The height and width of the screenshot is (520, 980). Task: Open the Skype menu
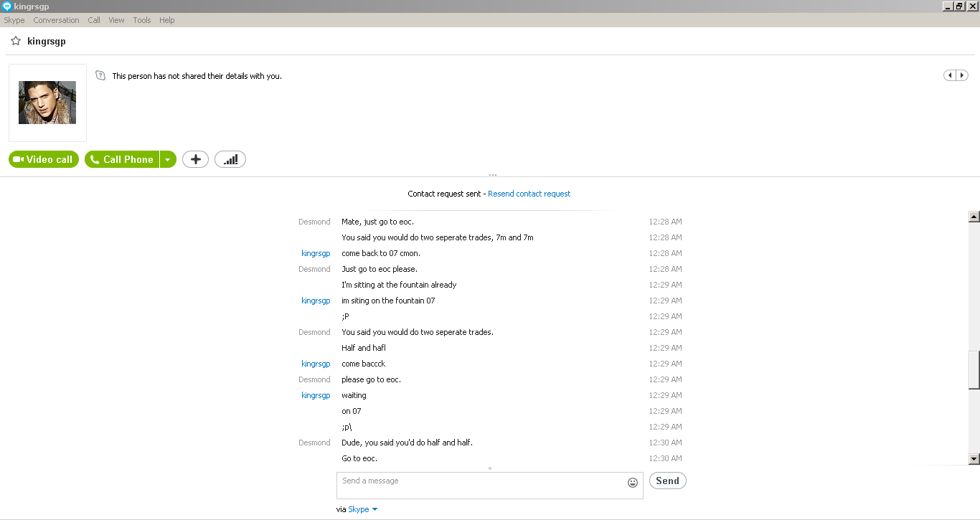(x=14, y=20)
